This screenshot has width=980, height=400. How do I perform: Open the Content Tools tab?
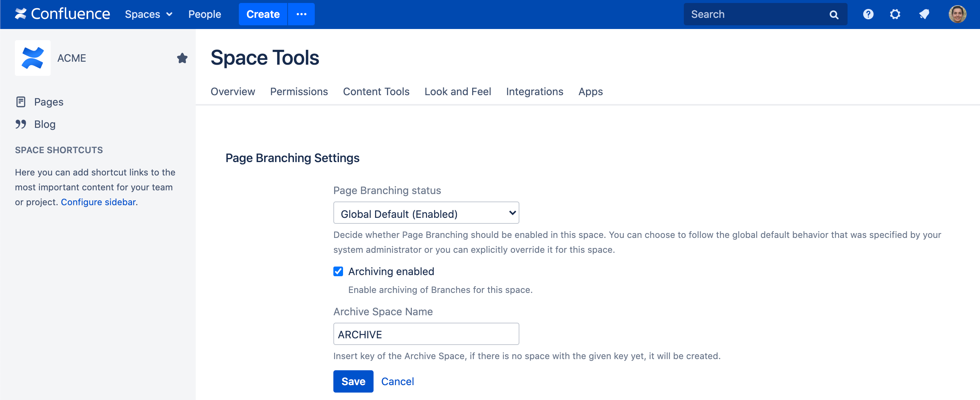(x=376, y=91)
